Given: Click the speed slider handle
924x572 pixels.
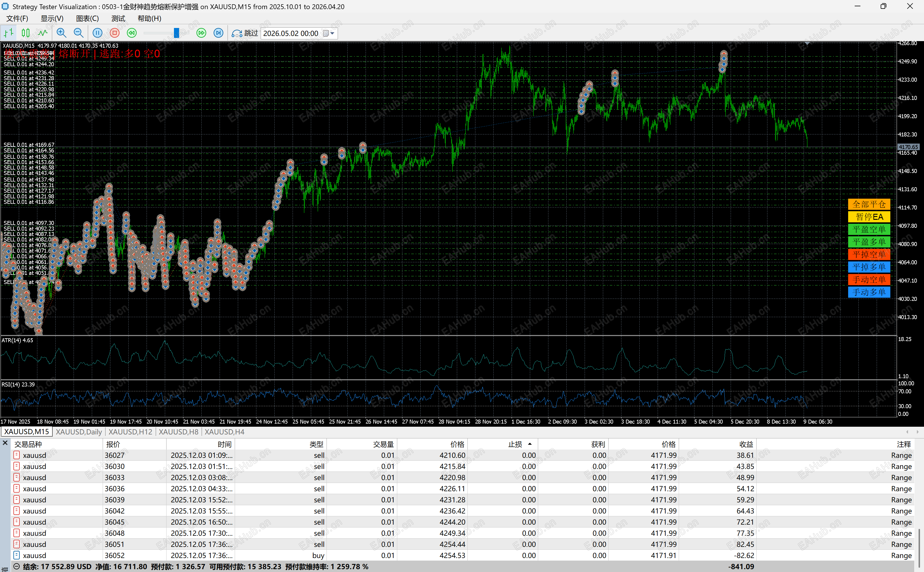Looking at the screenshot, I should tap(177, 33).
